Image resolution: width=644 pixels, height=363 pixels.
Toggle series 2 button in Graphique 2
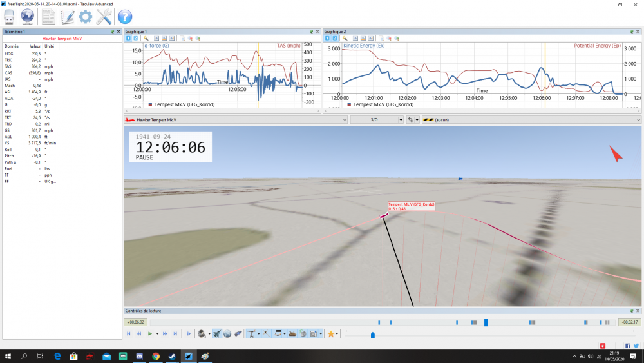[x=334, y=38]
